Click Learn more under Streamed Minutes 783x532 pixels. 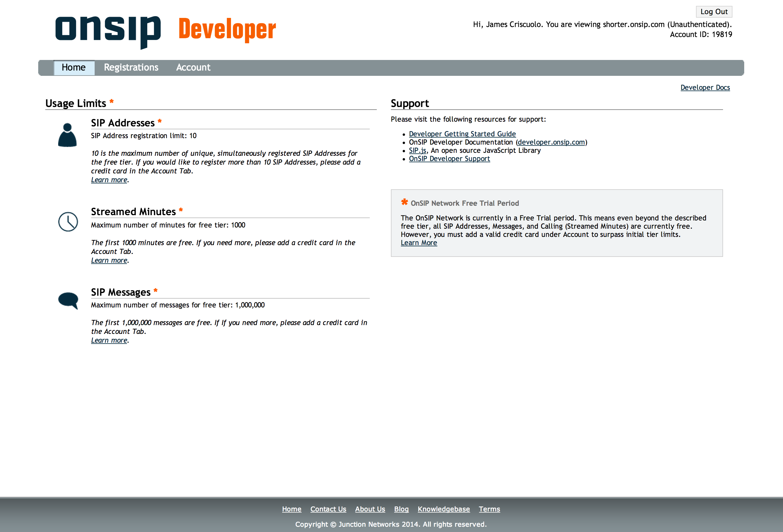pyautogui.click(x=109, y=260)
